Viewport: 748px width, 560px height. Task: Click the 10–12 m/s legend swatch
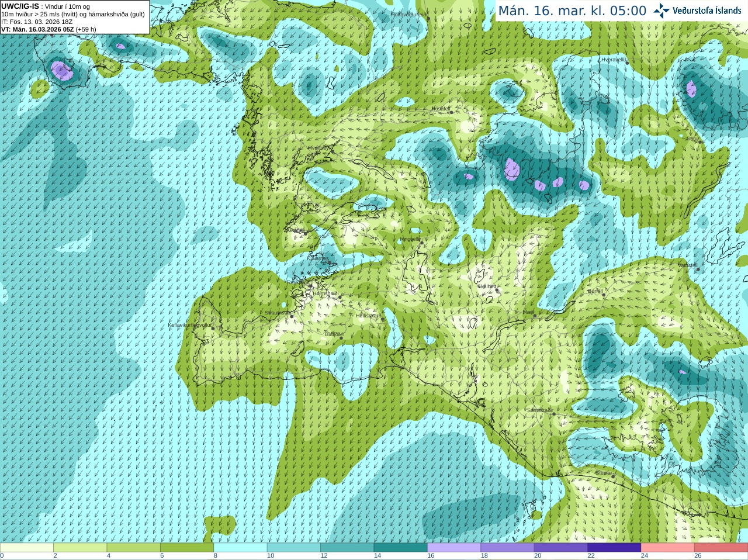[x=294, y=548]
